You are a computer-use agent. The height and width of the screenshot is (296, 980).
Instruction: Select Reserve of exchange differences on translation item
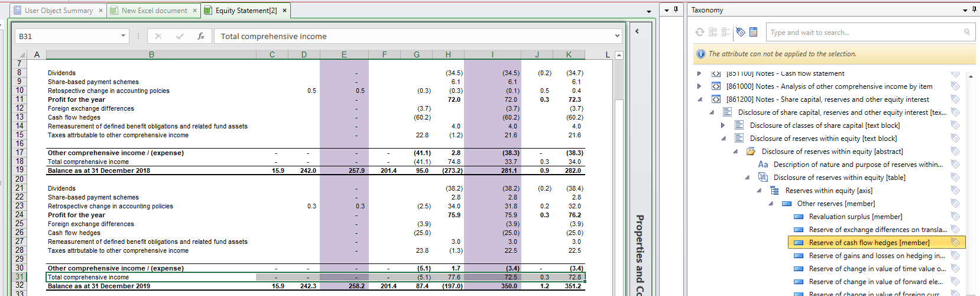click(878, 230)
